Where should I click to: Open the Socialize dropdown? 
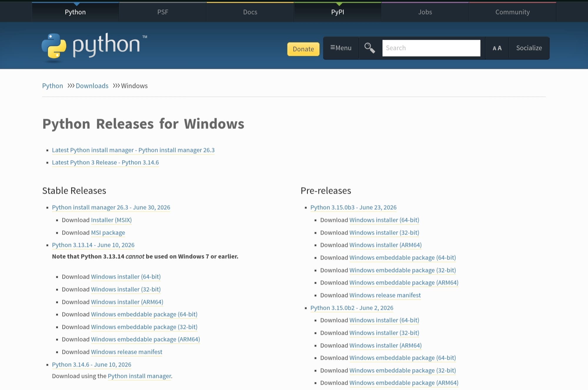coord(529,48)
